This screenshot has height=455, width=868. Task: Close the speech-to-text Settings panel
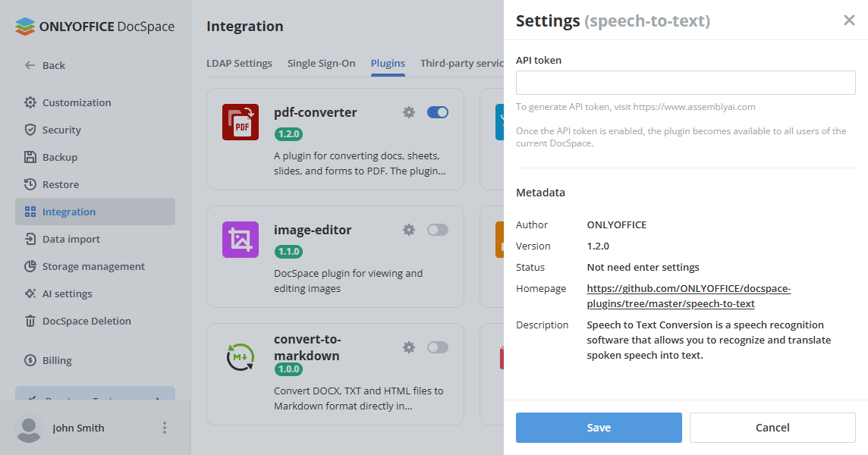point(848,20)
